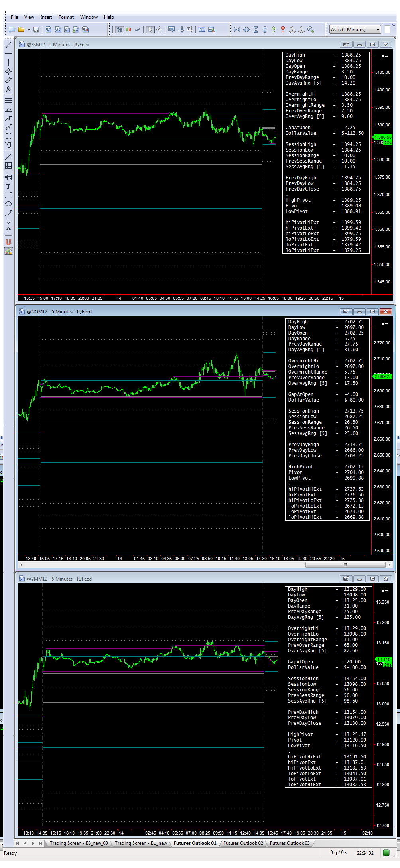This screenshot has height=868, width=400.
Task: Switch chart style to OHLC bars
Action: point(119,30)
